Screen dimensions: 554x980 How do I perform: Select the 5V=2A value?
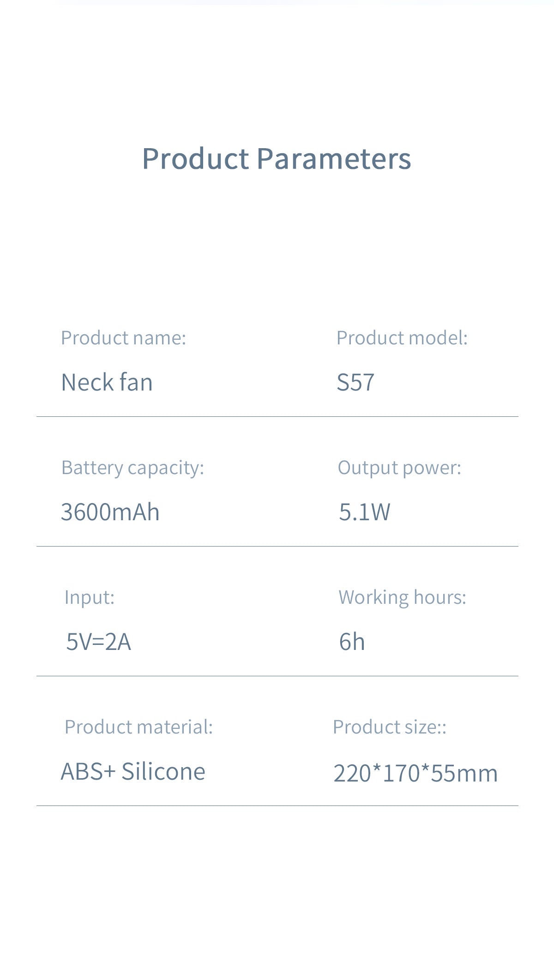point(98,642)
